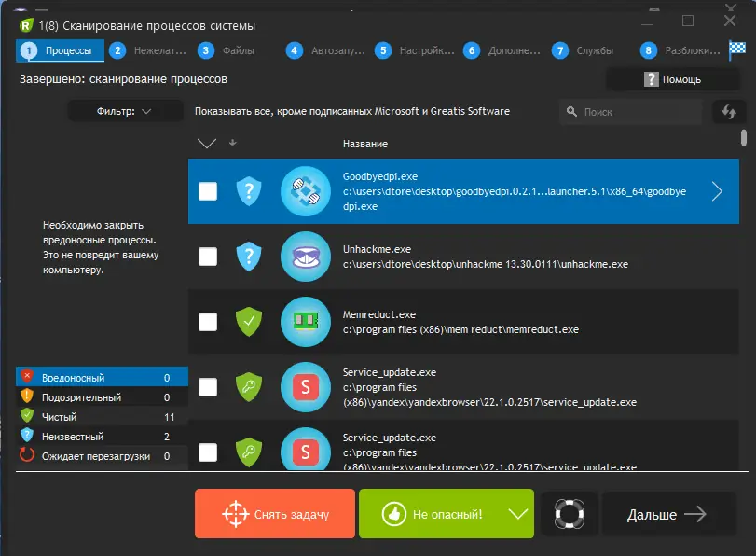
Task: Click the step 1 number circle on the Процессы tab
Action: pyautogui.click(x=29, y=50)
